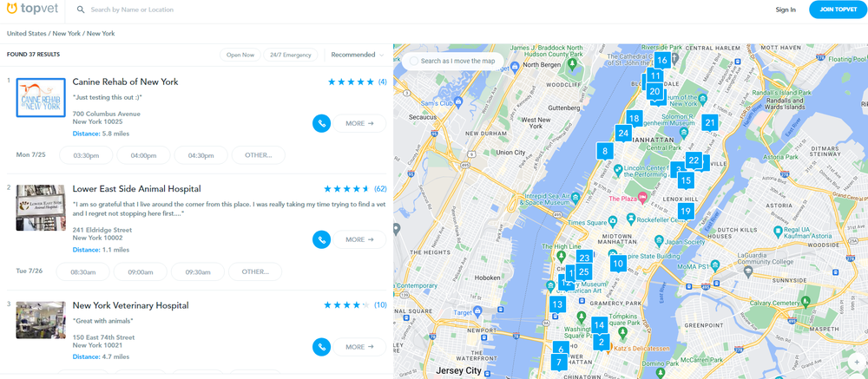Click "700 Columbus Avenue" address text
This screenshot has width=868, height=379.
106,114
